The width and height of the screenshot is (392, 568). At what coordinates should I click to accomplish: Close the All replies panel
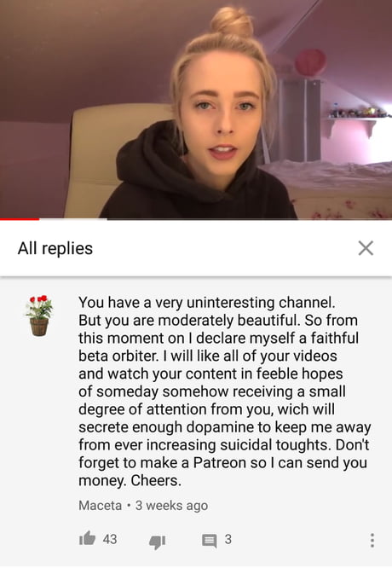pyautogui.click(x=366, y=248)
